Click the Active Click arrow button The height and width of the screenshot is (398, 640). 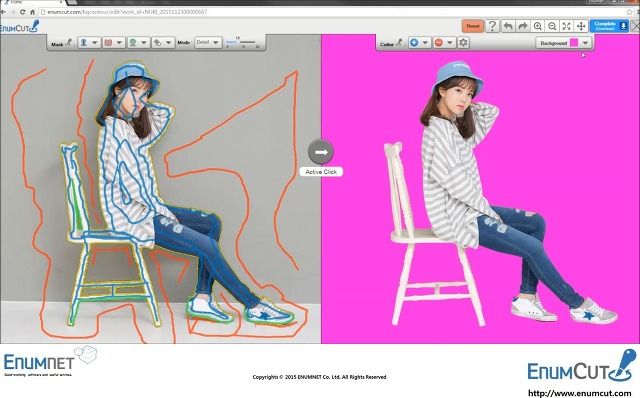coord(321,152)
